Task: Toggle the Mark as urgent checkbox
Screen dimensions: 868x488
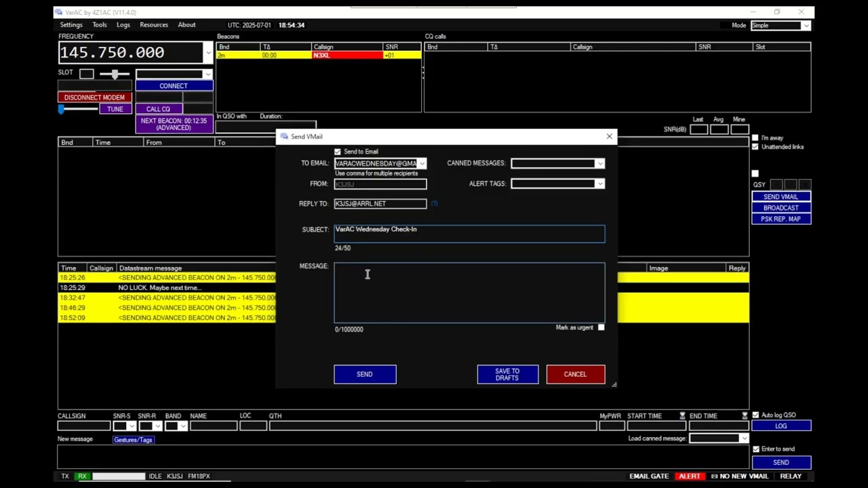Action: click(601, 327)
